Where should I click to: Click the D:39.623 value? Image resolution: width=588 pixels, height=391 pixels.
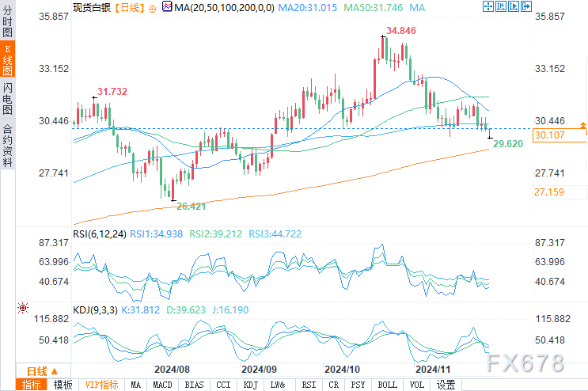point(186,310)
